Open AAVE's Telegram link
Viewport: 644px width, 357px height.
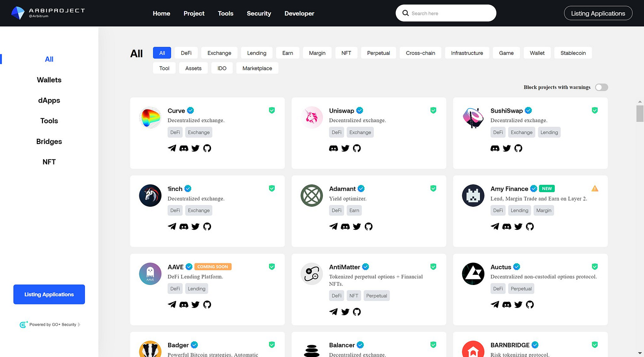(x=172, y=304)
